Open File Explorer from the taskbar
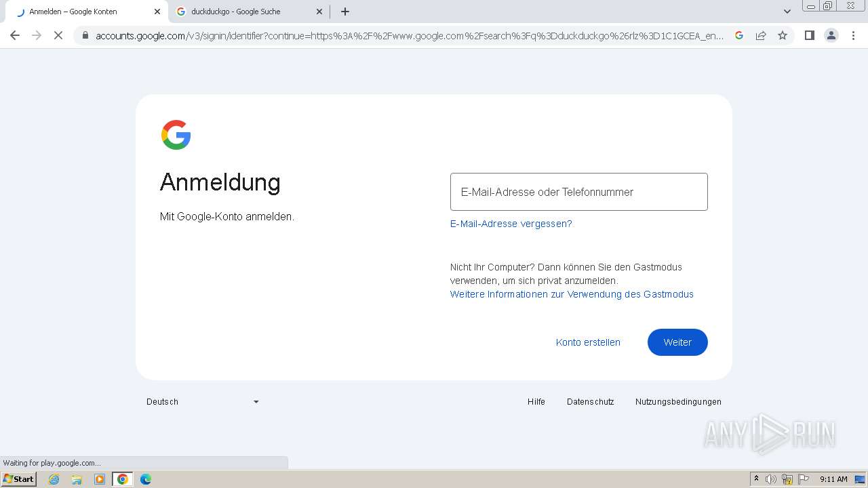868x488 pixels. point(77,479)
